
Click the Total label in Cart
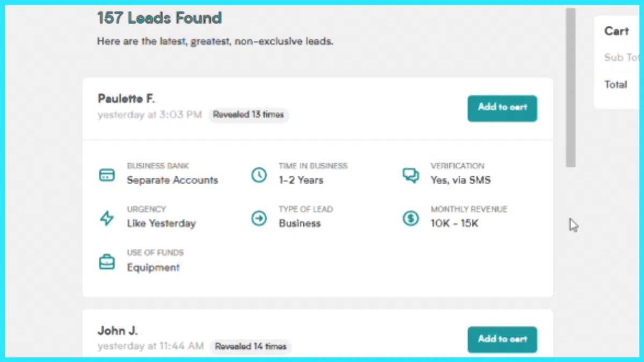coord(616,84)
